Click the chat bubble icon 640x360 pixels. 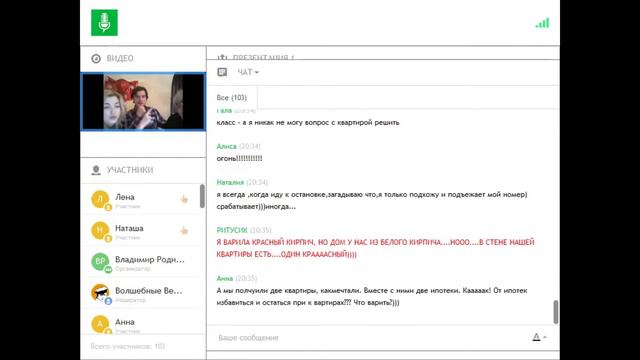tap(222, 72)
